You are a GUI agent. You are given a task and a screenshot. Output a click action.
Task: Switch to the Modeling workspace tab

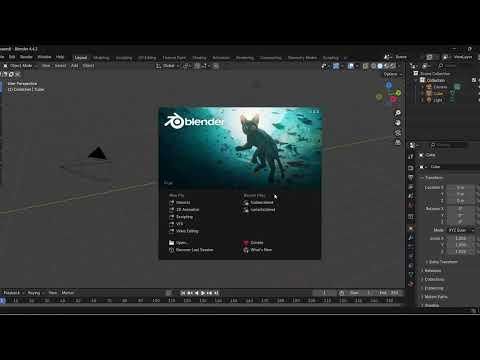click(101, 58)
